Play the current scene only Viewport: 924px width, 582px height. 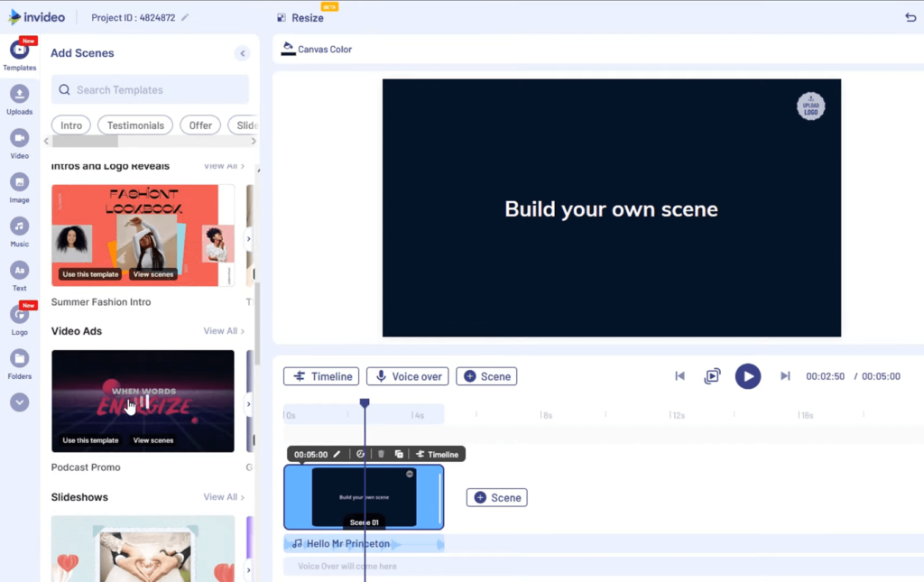click(712, 376)
